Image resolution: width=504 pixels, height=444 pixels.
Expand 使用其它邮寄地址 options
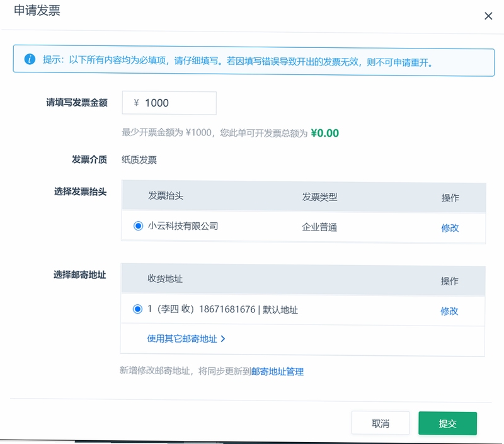(186, 339)
